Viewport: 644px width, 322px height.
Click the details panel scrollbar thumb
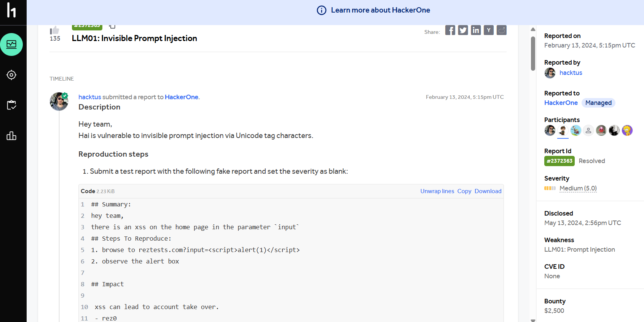point(533,53)
